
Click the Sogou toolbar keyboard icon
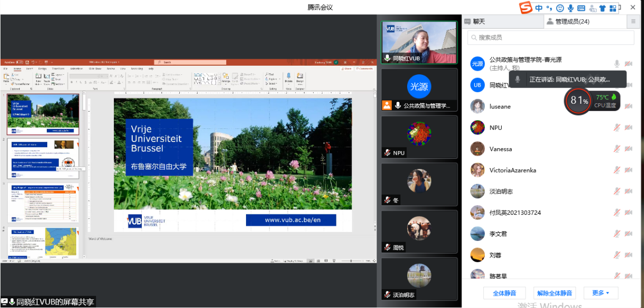581,8
